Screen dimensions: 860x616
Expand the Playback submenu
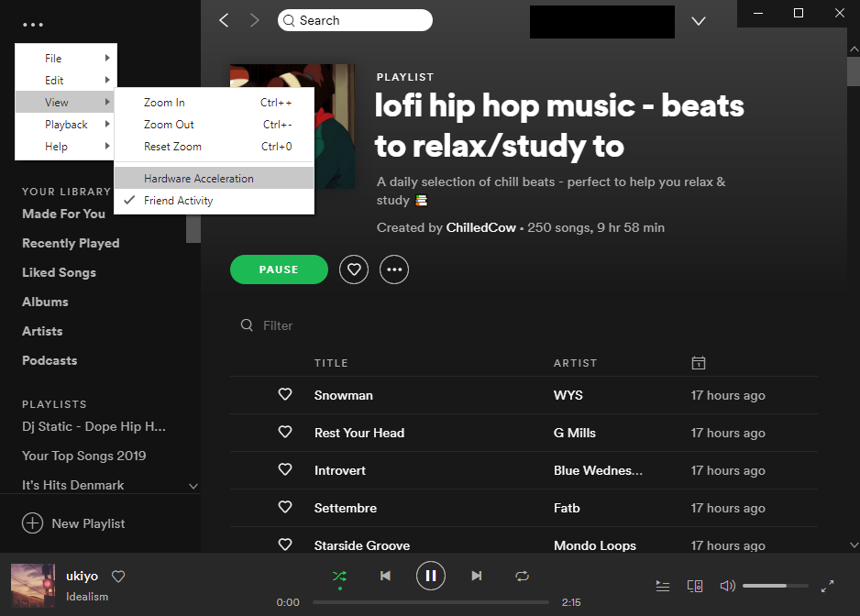pyautogui.click(x=66, y=125)
